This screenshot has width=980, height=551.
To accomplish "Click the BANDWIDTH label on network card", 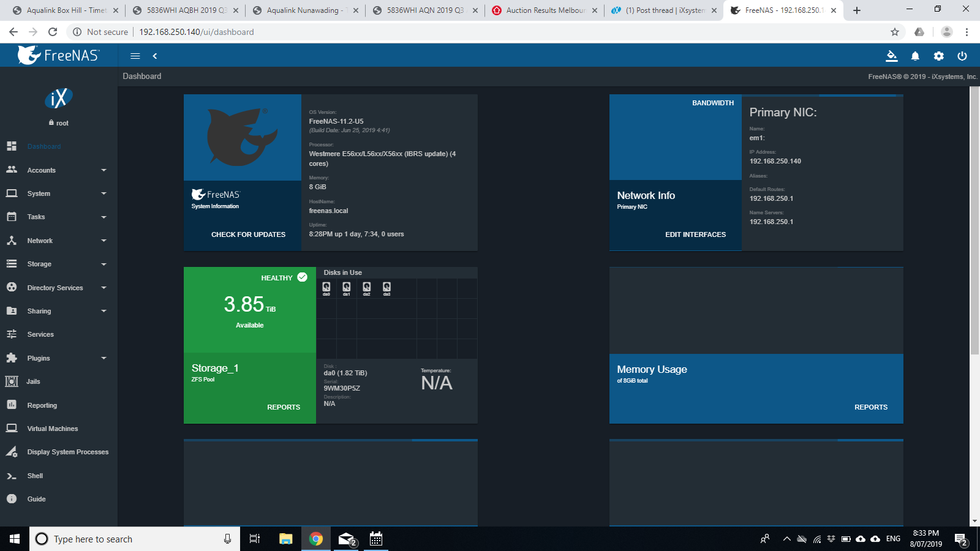I will (x=713, y=103).
